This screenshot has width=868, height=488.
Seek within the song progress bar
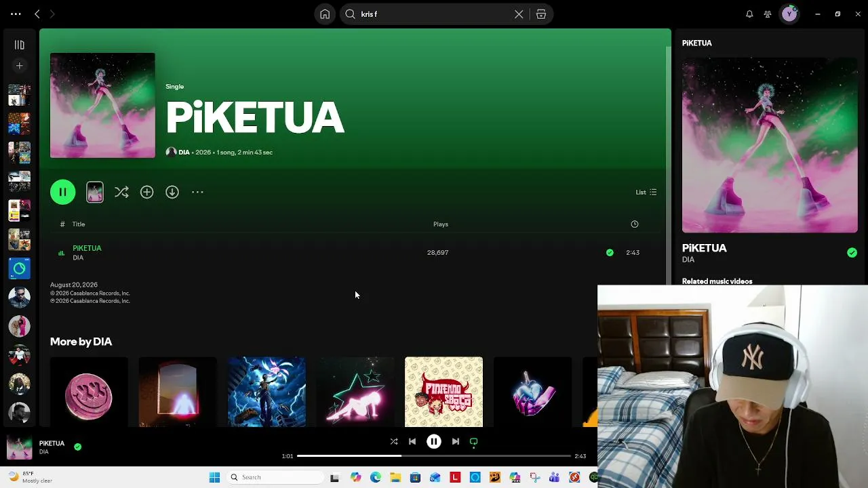(x=434, y=456)
